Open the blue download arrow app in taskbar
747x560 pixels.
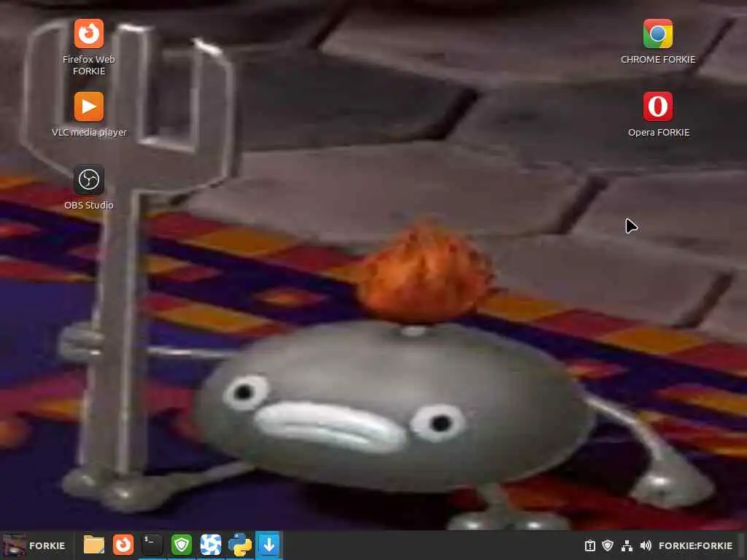pyautogui.click(x=268, y=545)
